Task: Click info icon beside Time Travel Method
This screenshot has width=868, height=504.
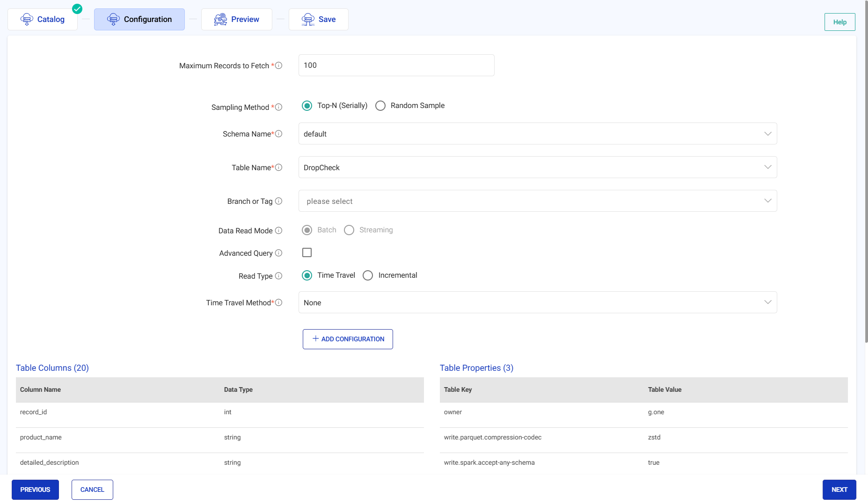Action: pyautogui.click(x=278, y=302)
